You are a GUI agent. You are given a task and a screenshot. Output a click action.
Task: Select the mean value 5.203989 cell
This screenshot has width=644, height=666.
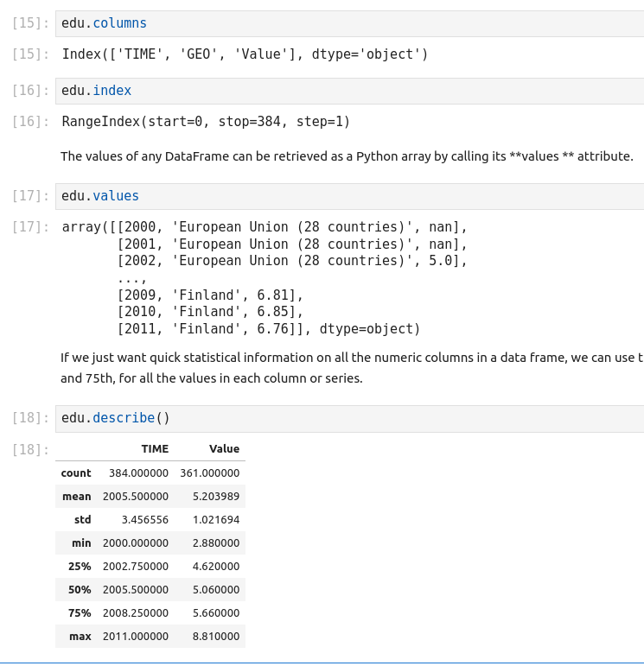(215, 497)
